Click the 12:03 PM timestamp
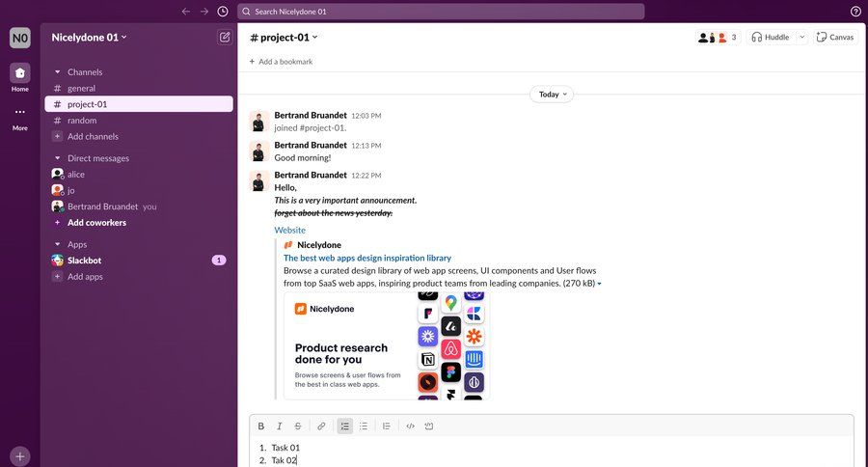Viewport: 868px width, 467px height. (x=366, y=116)
